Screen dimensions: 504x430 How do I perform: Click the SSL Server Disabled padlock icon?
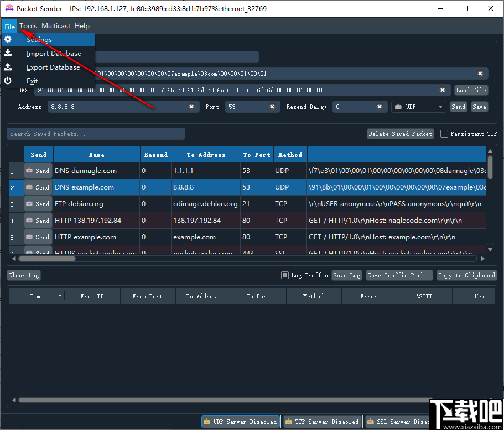(371, 421)
